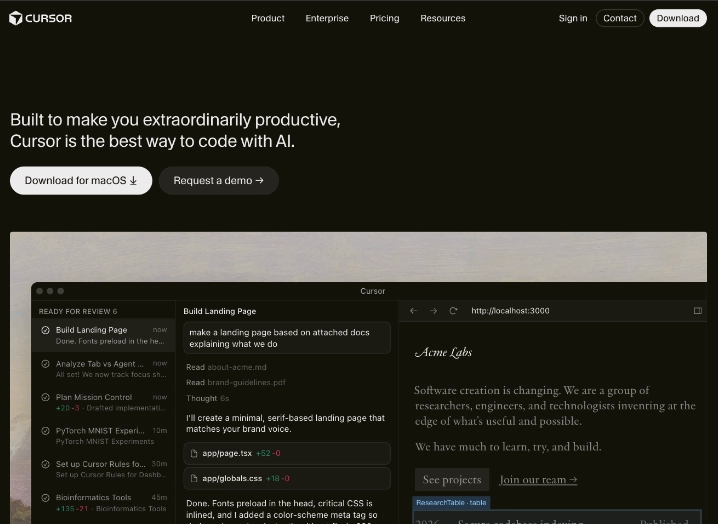Click Join our team link
The height and width of the screenshot is (524, 718).
tap(538, 480)
